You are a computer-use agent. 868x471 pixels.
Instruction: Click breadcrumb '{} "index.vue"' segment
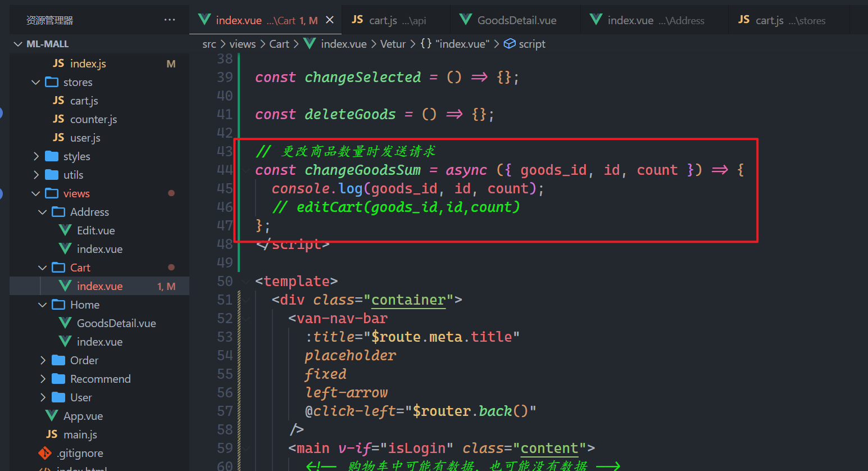click(455, 44)
